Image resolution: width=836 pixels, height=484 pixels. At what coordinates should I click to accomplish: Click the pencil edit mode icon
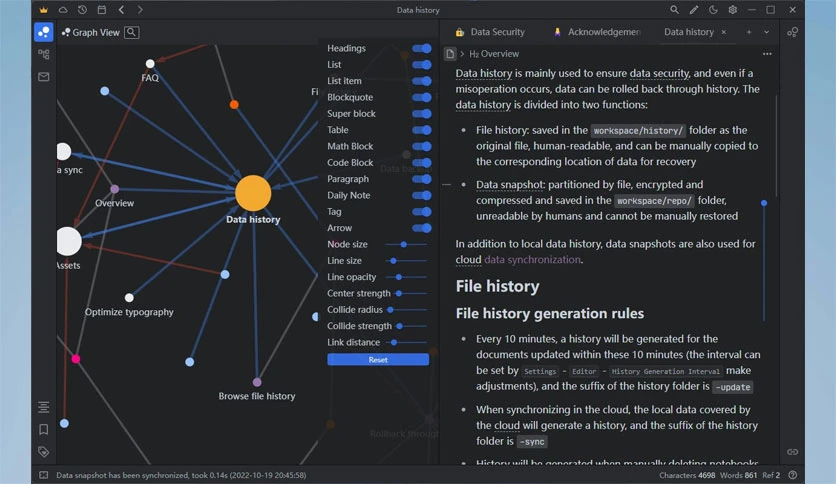tap(694, 10)
